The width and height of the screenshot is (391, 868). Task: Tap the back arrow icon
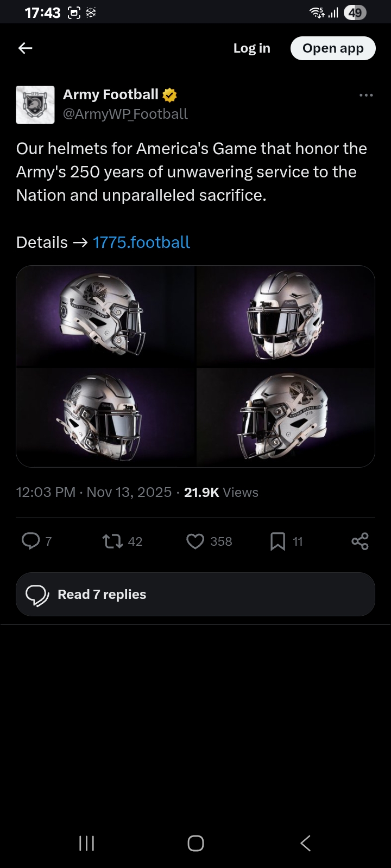(x=26, y=48)
